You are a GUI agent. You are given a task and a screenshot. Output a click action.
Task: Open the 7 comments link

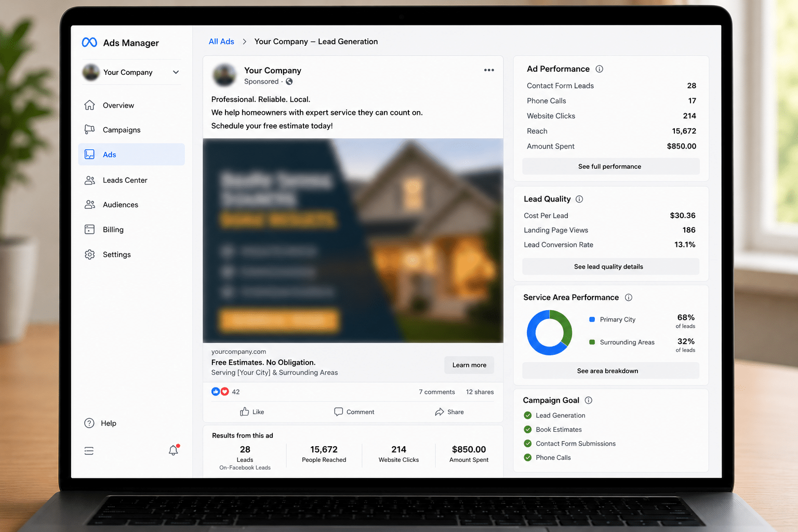tap(437, 392)
